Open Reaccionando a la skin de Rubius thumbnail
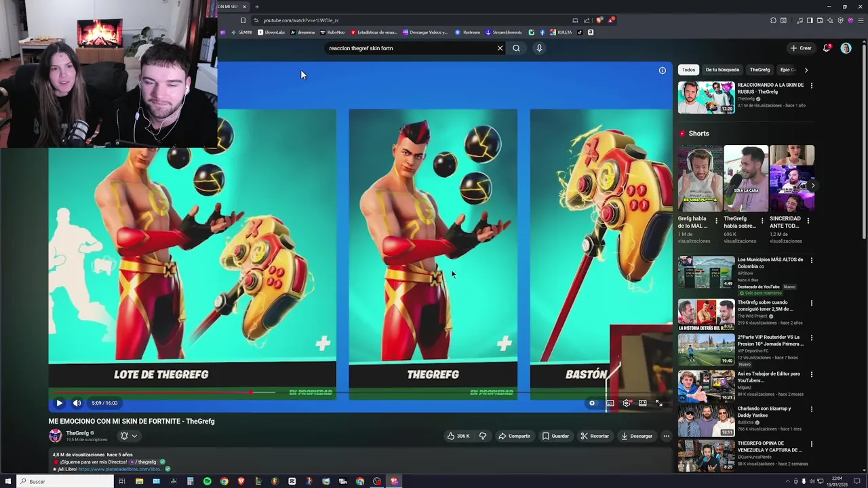The image size is (868, 488). pyautogui.click(x=706, y=98)
